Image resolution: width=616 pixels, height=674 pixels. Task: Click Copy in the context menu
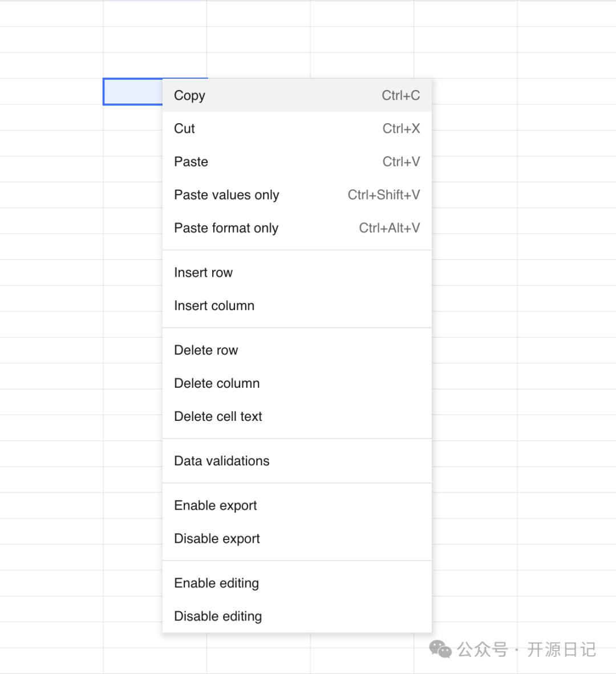coord(190,96)
